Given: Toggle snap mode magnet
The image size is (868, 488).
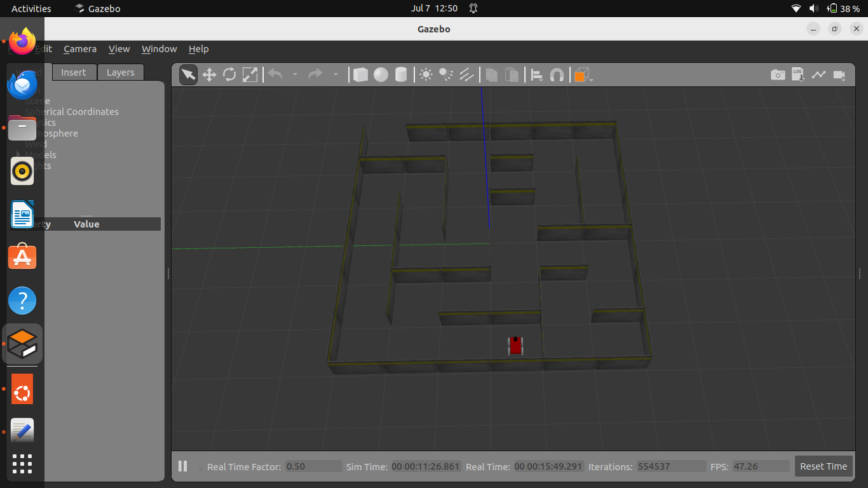Looking at the screenshot, I should pyautogui.click(x=557, y=75).
